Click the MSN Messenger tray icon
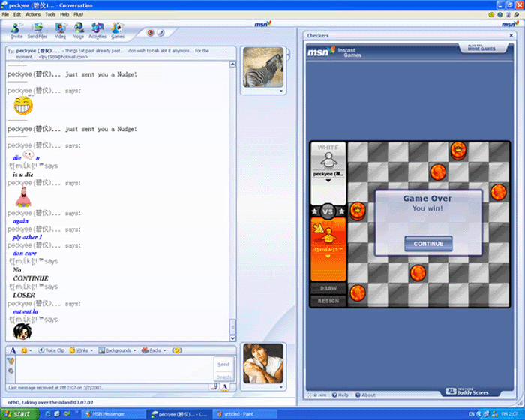 (x=494, y=414)
